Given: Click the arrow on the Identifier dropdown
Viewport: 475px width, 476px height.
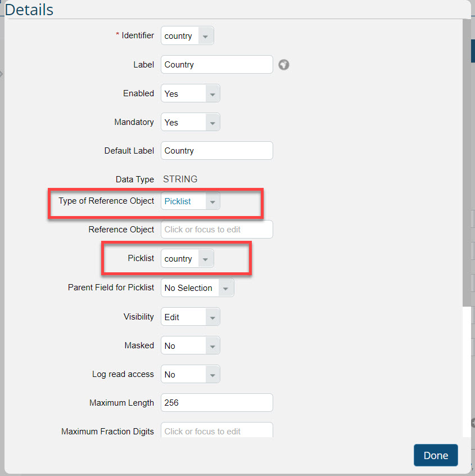Looking at the screenshot, I should 206,36.
